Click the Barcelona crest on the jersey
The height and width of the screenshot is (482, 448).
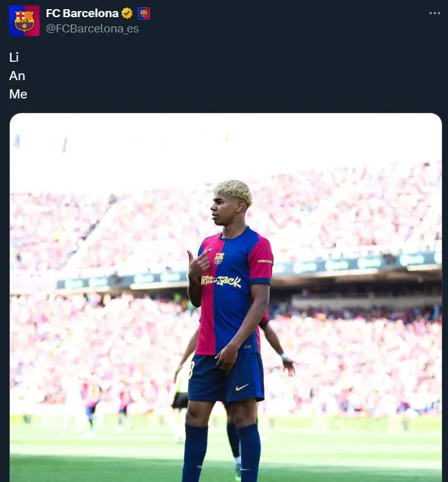tap(218, 258)
